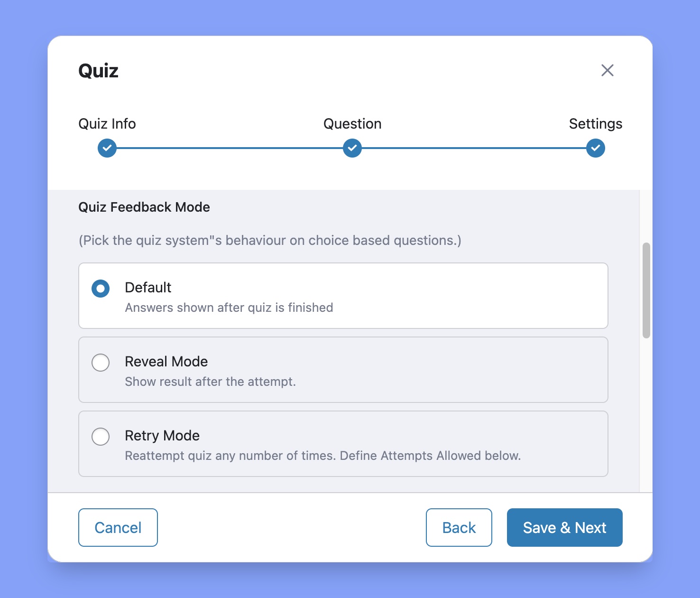The height and width of the screenshot is (598, 700).
Task: Click the Settings step checkmark circle
Action: tap(595, 148)
